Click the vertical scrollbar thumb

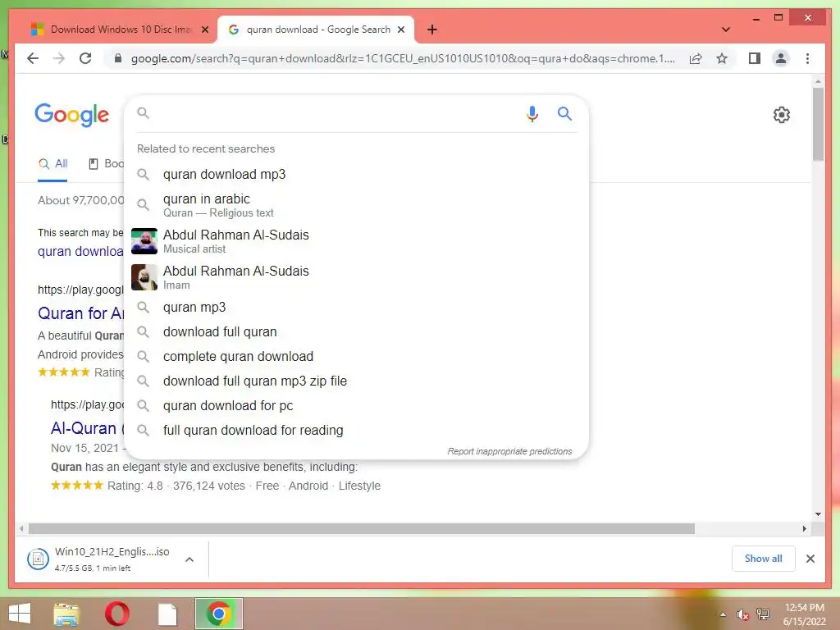tap(818, 125)
